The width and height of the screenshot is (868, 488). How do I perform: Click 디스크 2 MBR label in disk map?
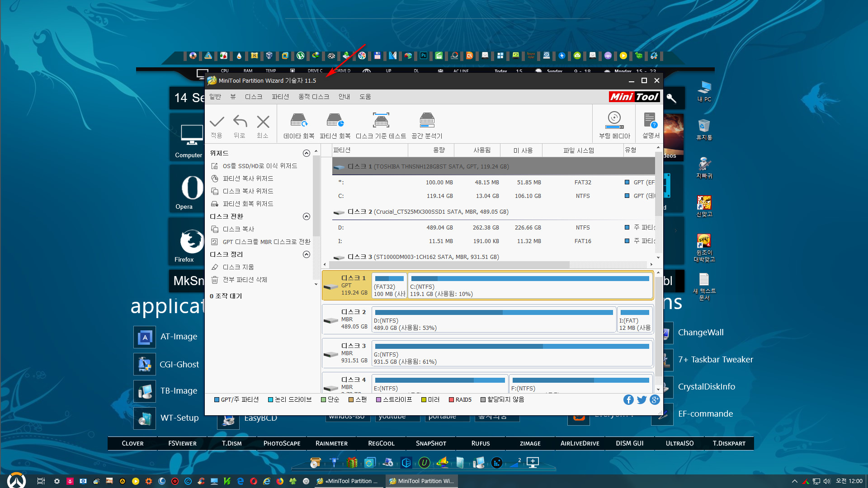click(x=346, y=319)
